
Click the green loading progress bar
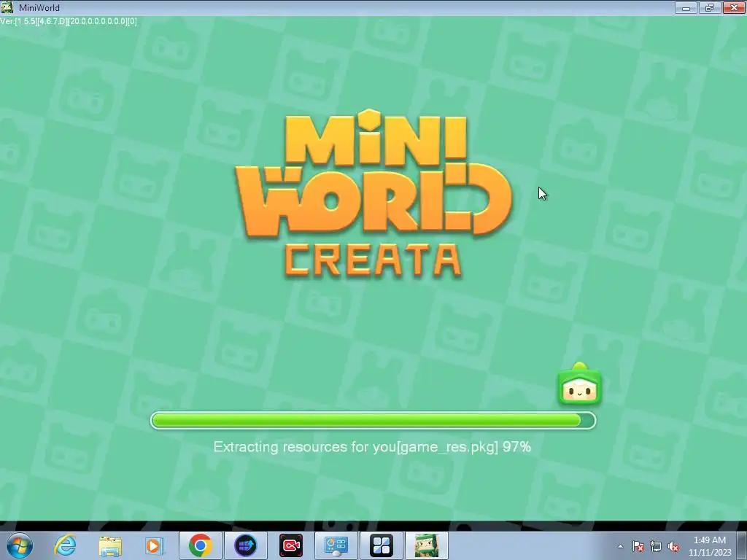373,421
